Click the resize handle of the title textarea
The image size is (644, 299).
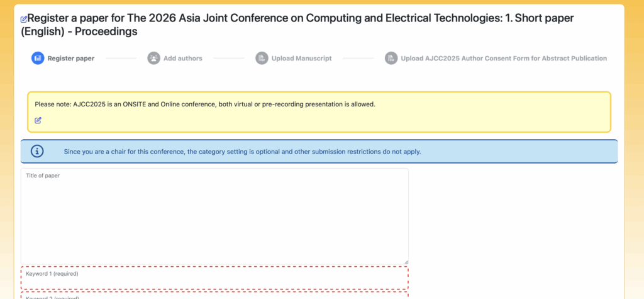click(x=406, y=262)
